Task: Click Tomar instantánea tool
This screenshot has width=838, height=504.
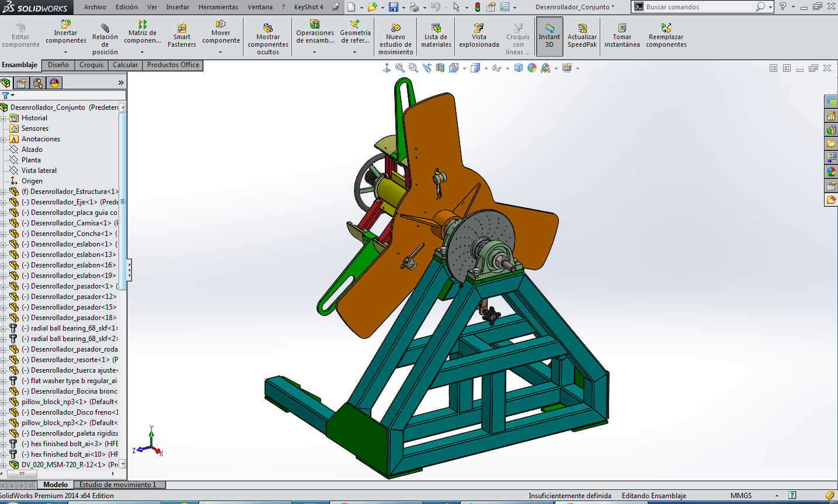Action: click(622, 36)
